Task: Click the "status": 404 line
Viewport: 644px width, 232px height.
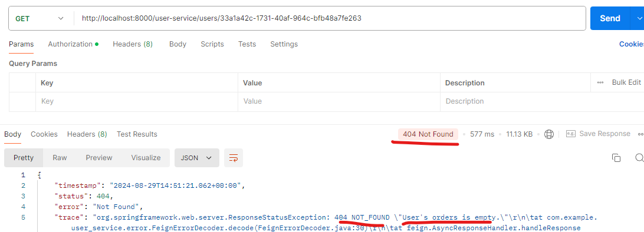Action: point(84,196)
